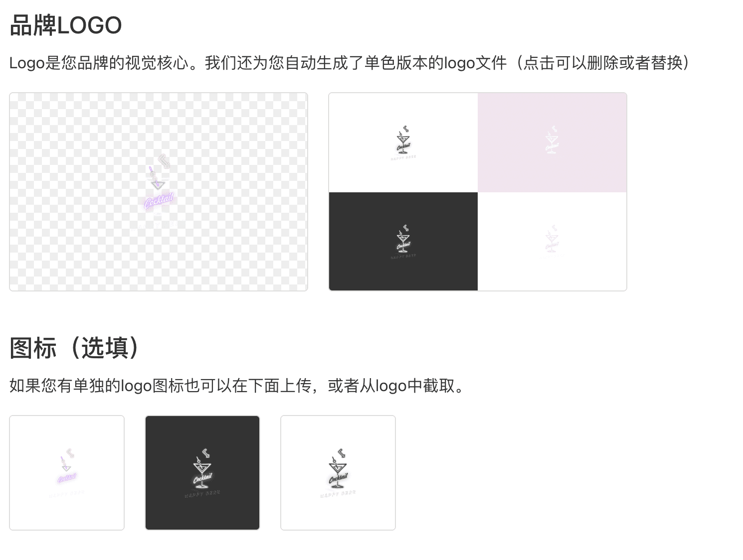Viewport: 743px width, 560px height.
Task: Click the 点击可以删除或者替换 hint text
Action: pos(603,63)
